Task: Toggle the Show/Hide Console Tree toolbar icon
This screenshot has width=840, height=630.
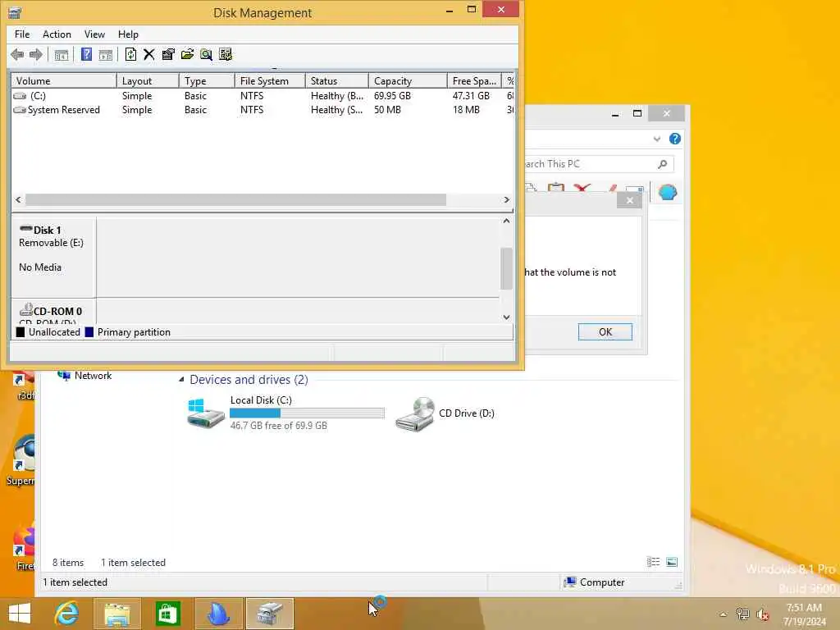Action: point(62,55)
